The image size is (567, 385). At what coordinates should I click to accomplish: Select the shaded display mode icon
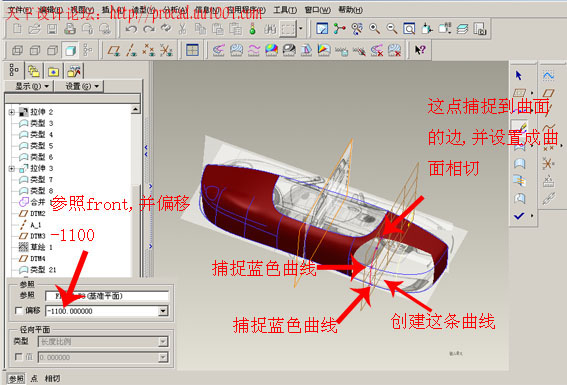coord(70,50)
